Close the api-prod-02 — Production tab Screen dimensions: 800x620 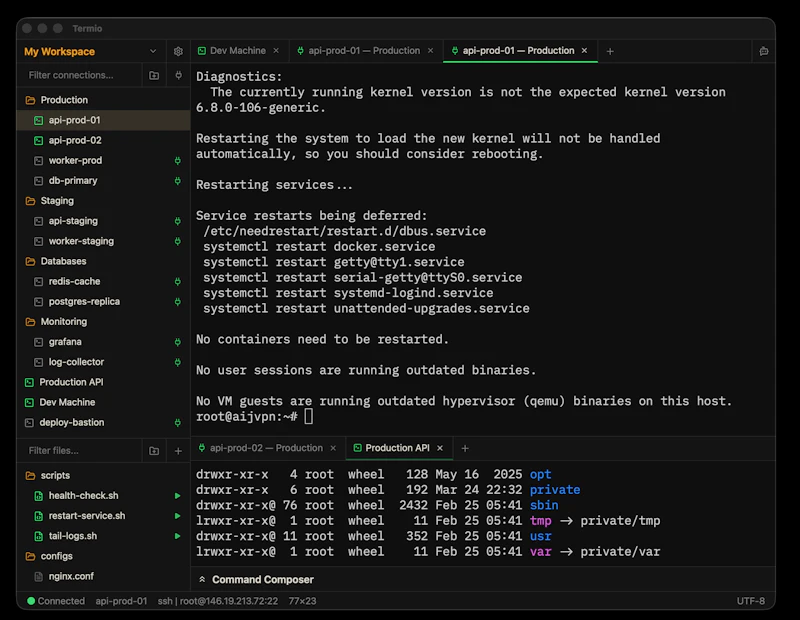333,448
